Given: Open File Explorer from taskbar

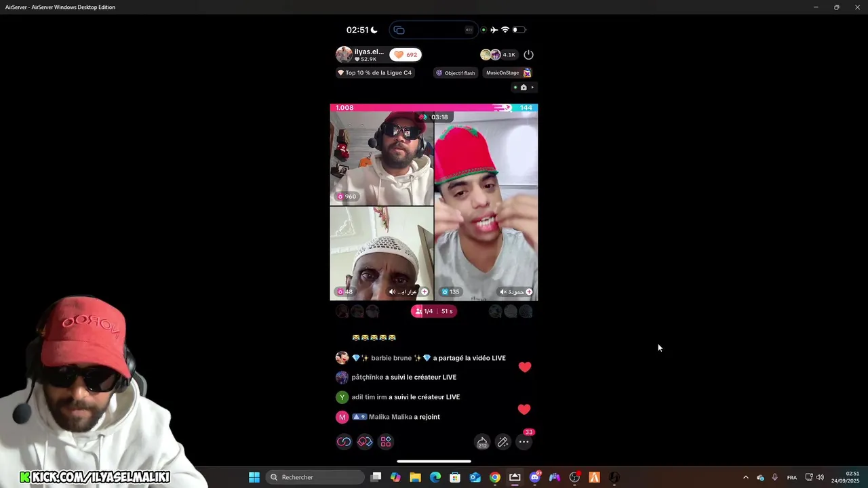Looking at the screenshot, I should point(415,477).
